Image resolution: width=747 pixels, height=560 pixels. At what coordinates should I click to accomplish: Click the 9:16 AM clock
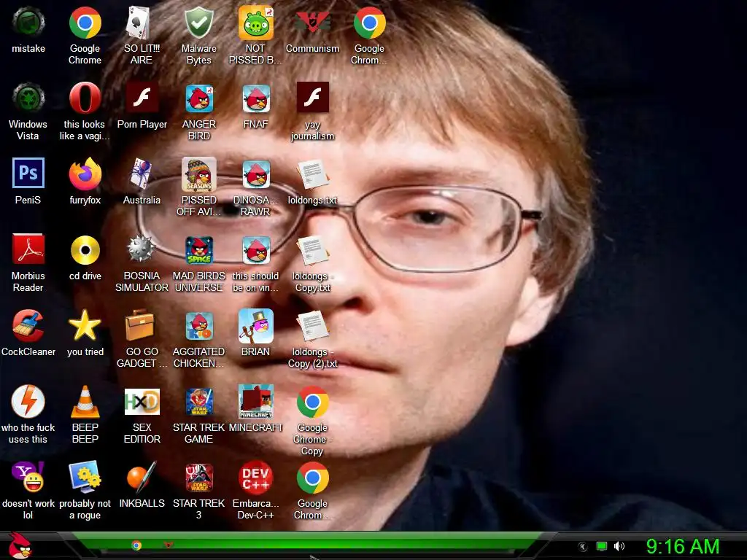click(x=683, y=546)
